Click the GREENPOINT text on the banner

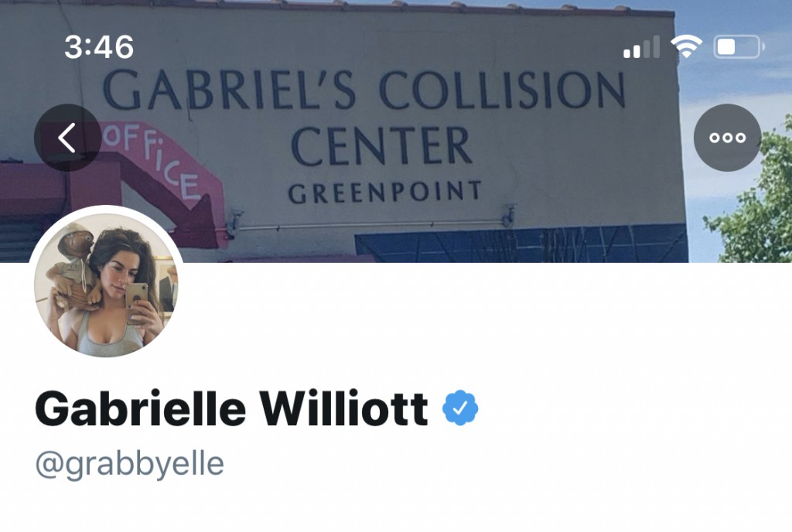point(385,192)
